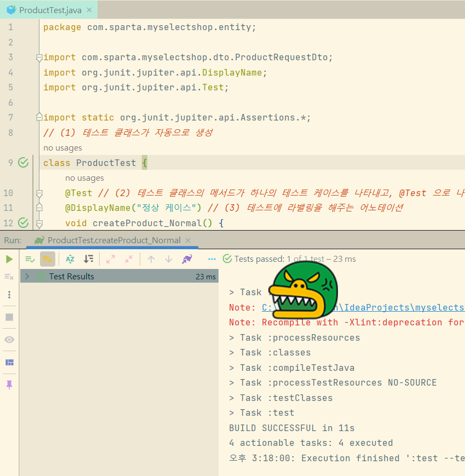Switch to ProductTest.java editor tab
This screenshot has height=476, width=465.
point(50,10)
